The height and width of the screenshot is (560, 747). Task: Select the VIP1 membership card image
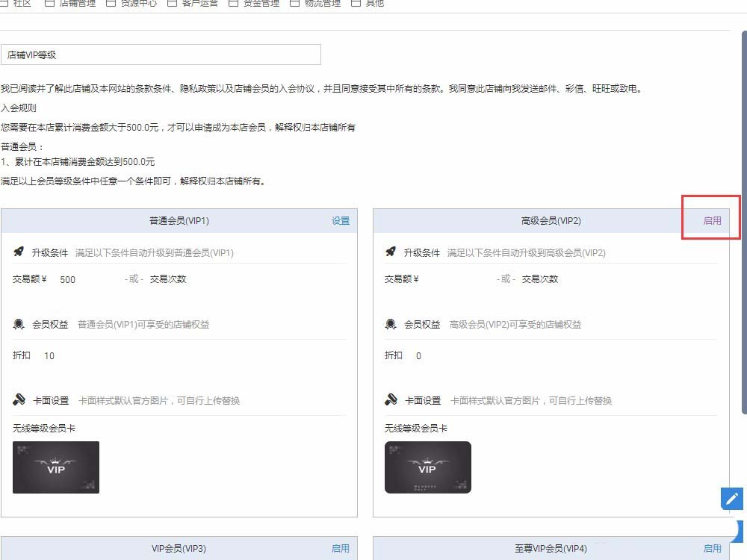pyautogui.click(x=56, y=467)
